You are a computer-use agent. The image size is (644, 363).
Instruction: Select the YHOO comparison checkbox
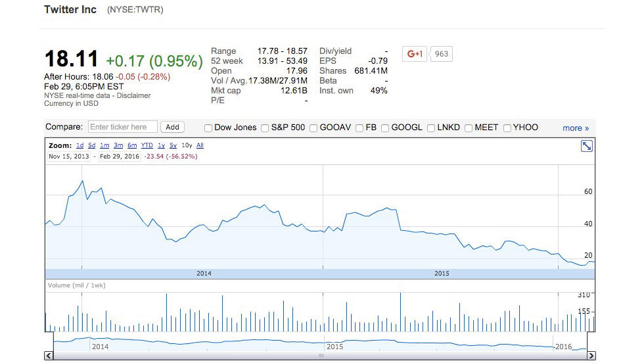click(x=507, y=128)
